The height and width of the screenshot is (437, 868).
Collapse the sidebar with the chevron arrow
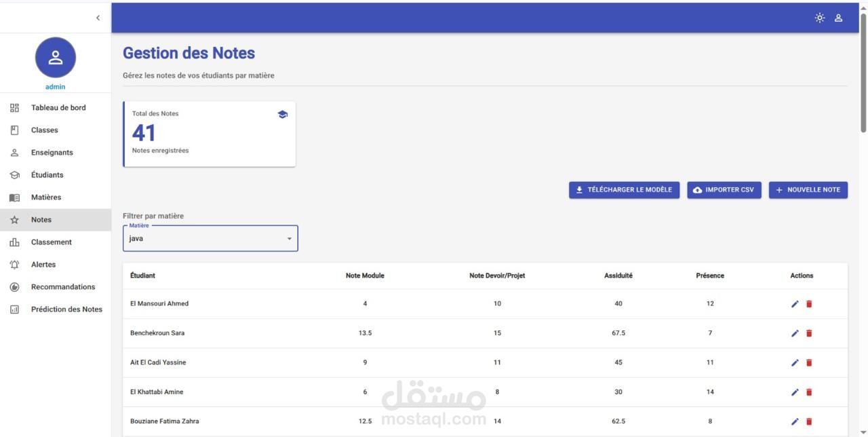point(98,18)
